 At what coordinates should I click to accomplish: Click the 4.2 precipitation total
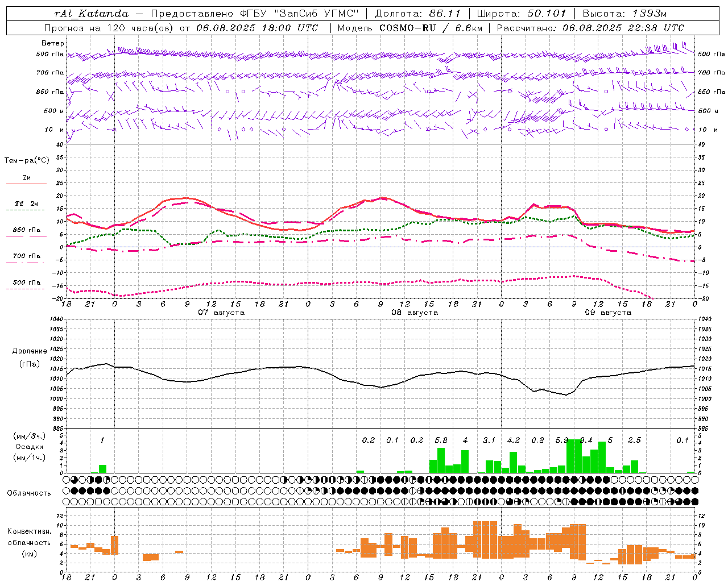coord(514,440)
